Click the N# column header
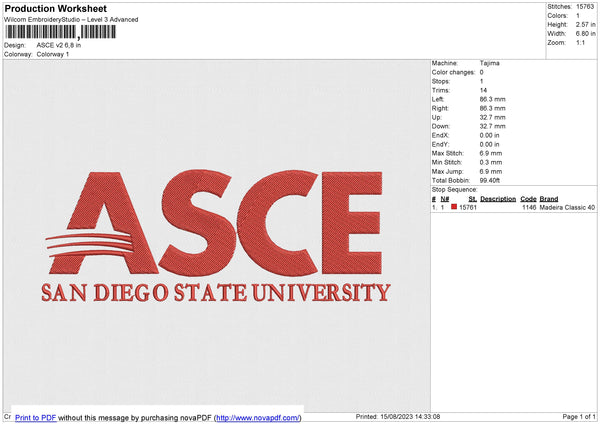The width and height of the screenshot is (600, 424). pyautogui.click(x=444, y=199)
